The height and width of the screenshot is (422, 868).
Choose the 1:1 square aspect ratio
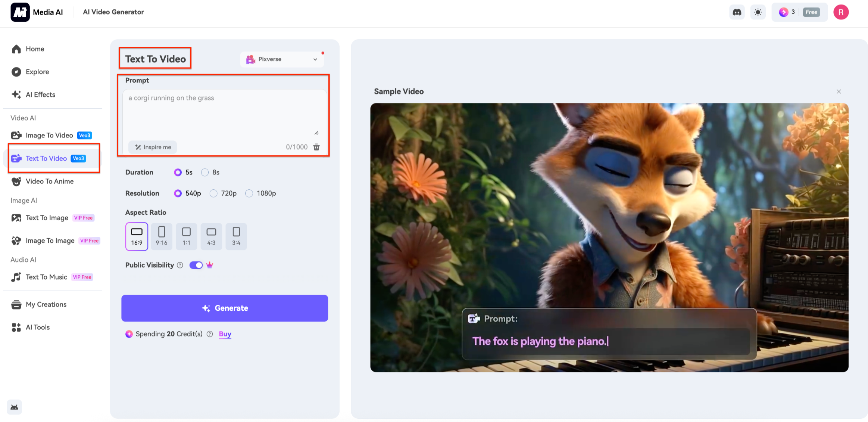click(x=186, y=236)
